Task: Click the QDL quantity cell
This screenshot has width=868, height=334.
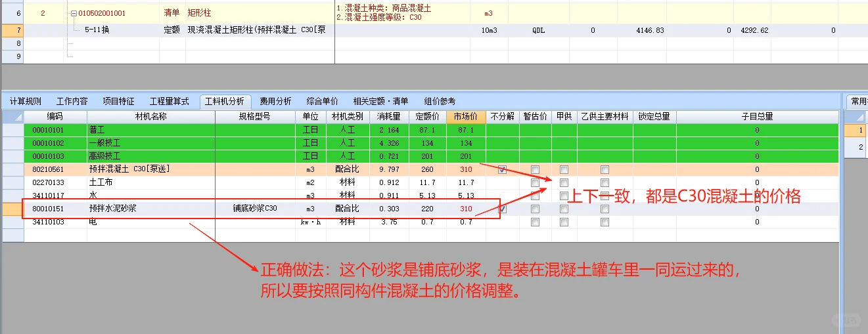Action: coord(539,30)
